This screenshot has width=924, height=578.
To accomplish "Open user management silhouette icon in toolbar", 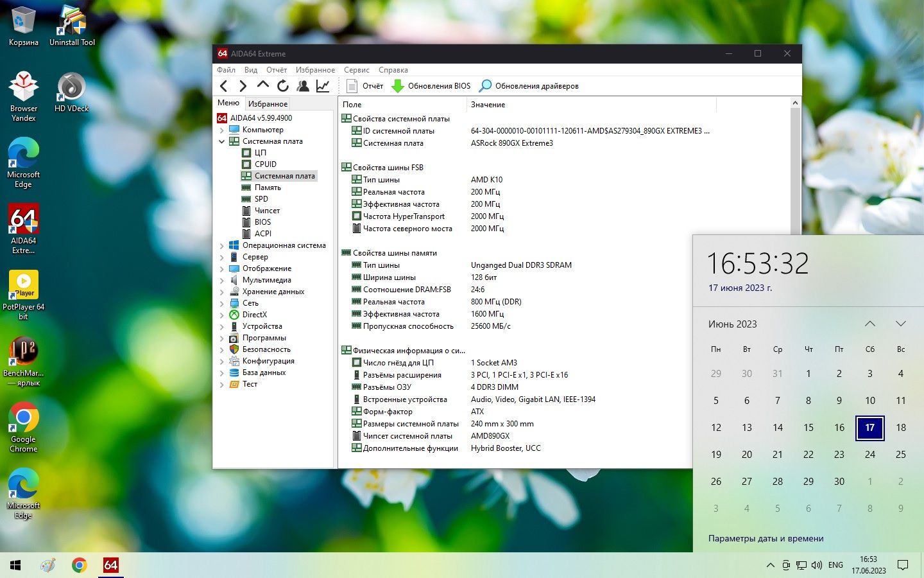I will point(303,86).
